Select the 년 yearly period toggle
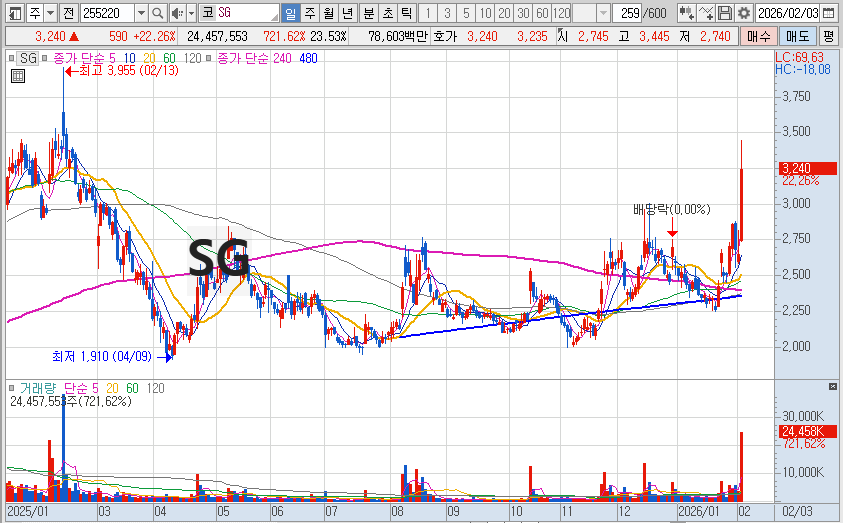The height and width of the screenshot is (523, 843). tap(348, 13)
